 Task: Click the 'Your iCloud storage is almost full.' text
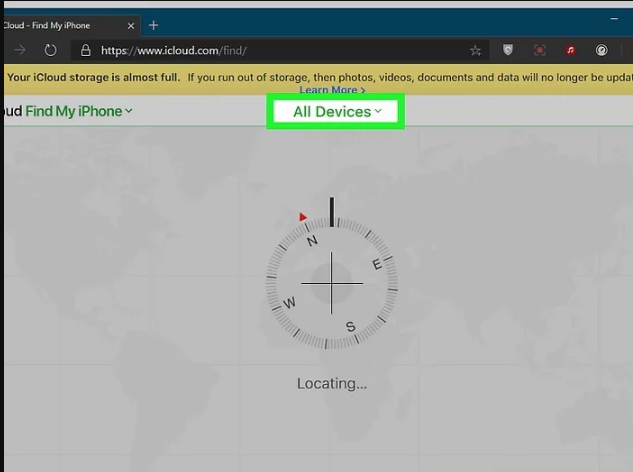pos(93,77)
